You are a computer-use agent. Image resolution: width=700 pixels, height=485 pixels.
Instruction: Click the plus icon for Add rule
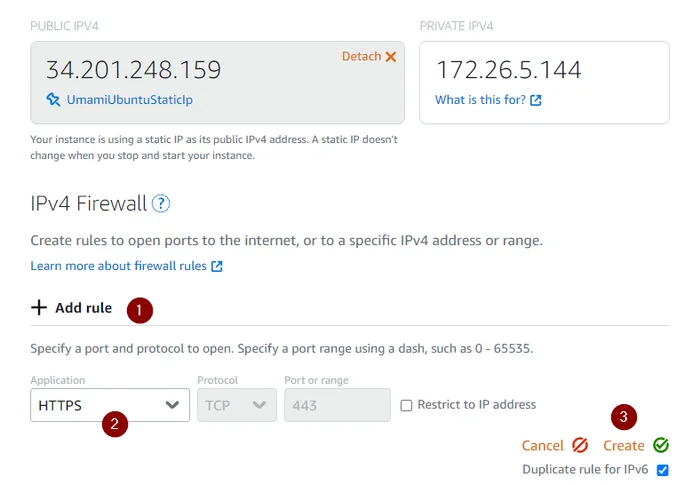tap(39, 307)
